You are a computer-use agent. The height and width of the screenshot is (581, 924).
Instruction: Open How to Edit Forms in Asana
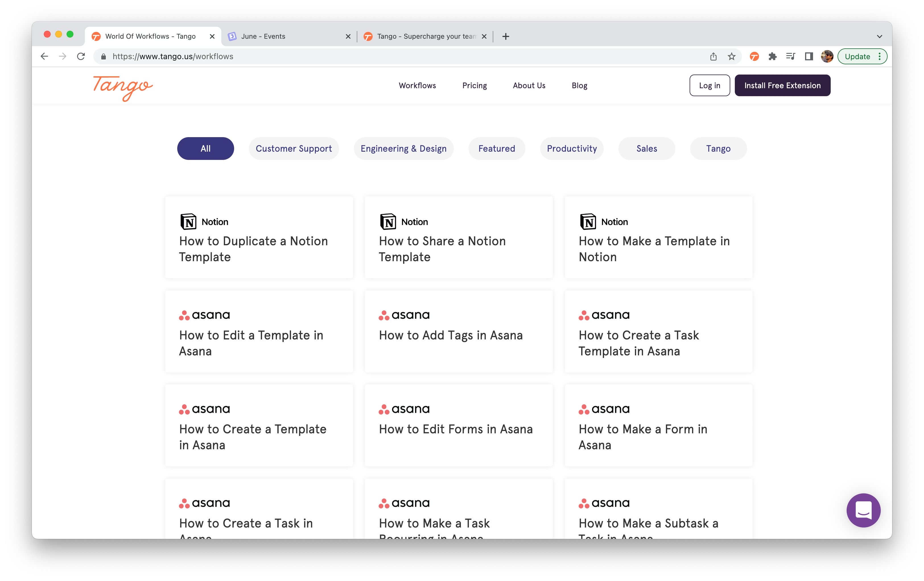459,425
